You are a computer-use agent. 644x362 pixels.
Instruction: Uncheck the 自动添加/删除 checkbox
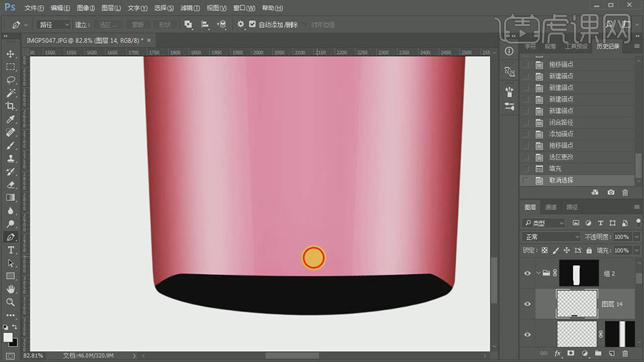(252, 25)
